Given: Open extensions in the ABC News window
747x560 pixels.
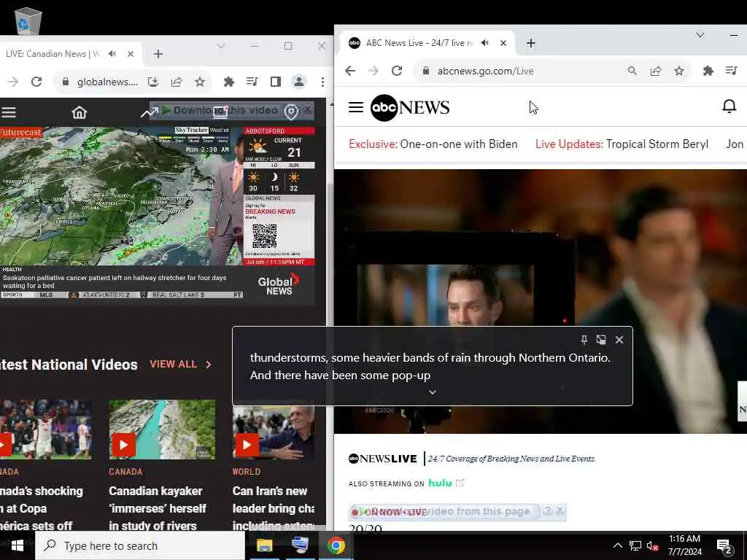Looking at the screenshot, I should [708, 71].
